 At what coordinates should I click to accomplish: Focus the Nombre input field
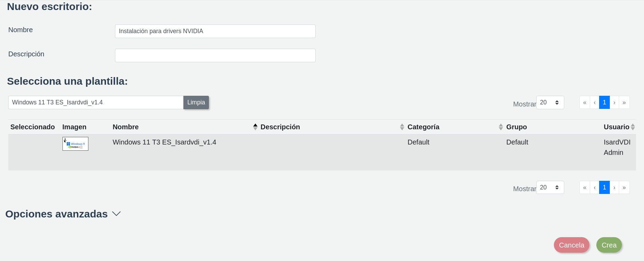[215, 31]
